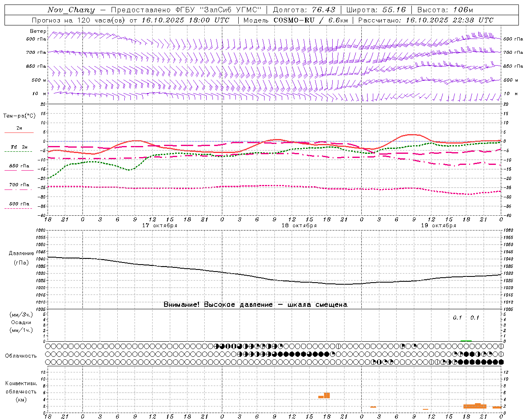Click the Конвективн. облачность label

21,391
